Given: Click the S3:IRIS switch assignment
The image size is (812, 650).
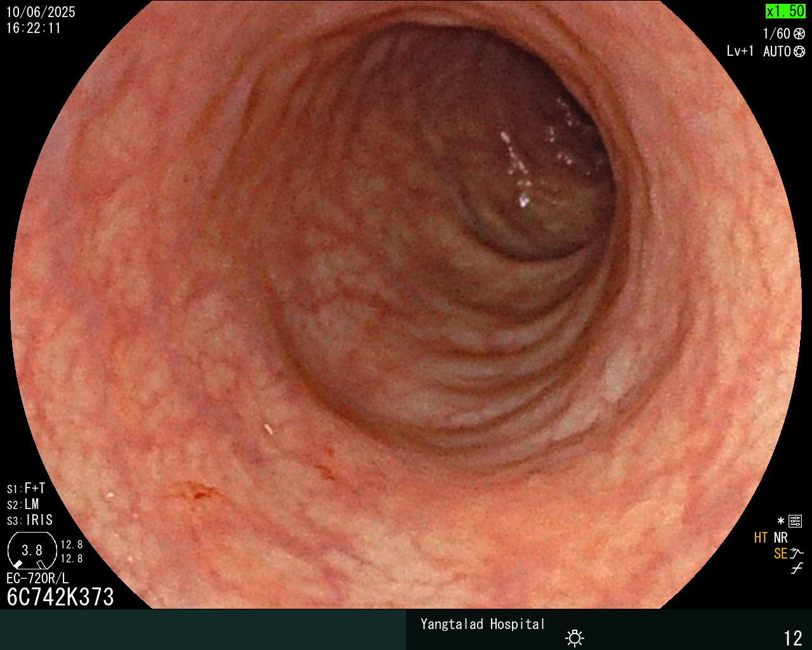Looking at the screenshot, I should 30,521.
